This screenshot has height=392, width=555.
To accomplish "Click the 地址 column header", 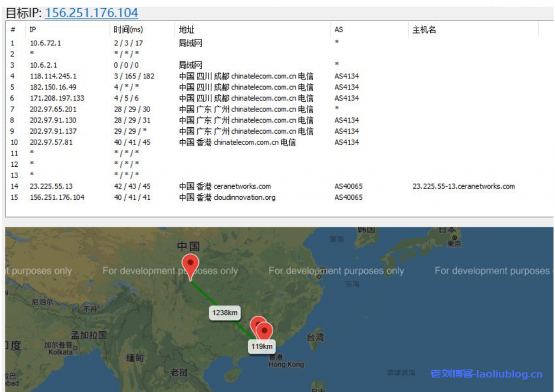I will click(186, 30).
